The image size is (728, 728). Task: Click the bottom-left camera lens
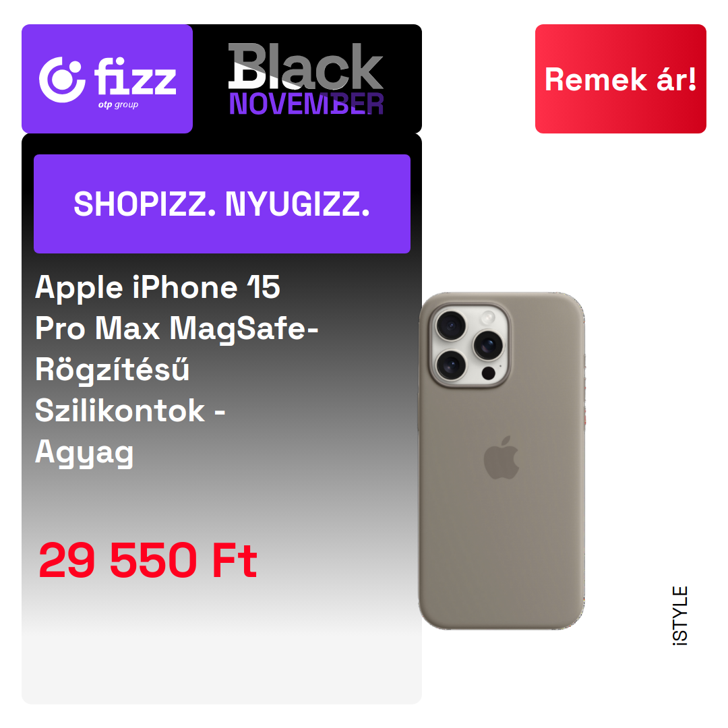450,365
